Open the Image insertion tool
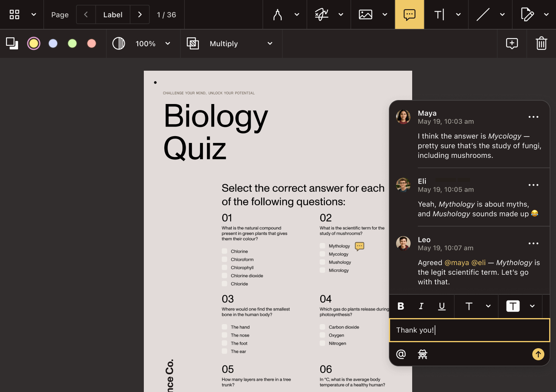556x392 pixels. 365,14
